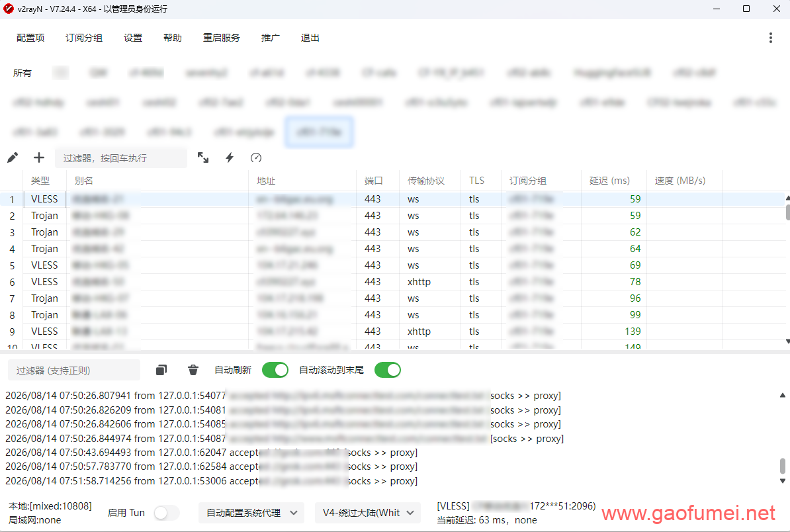This screenshot has width=790, height=532.
Task: Click 当前延迟: 63 ms status text
Action: [x=487, y=520]
